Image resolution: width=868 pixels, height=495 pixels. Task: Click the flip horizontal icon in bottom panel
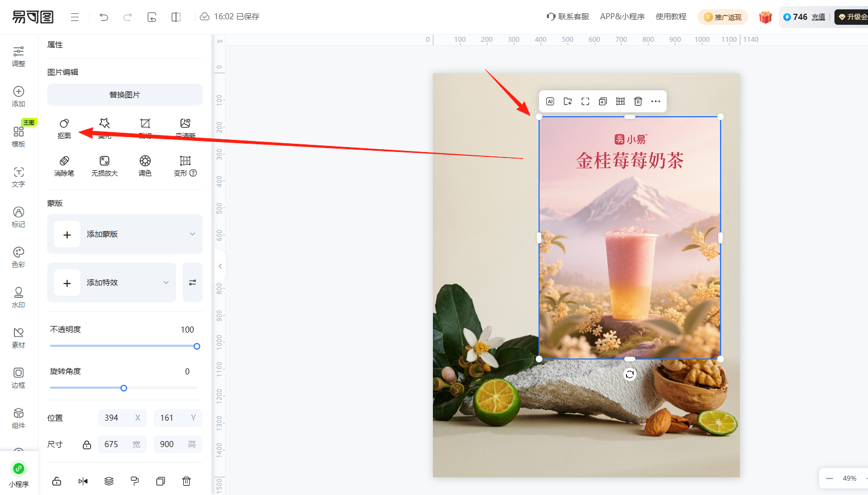click(83, 481)
